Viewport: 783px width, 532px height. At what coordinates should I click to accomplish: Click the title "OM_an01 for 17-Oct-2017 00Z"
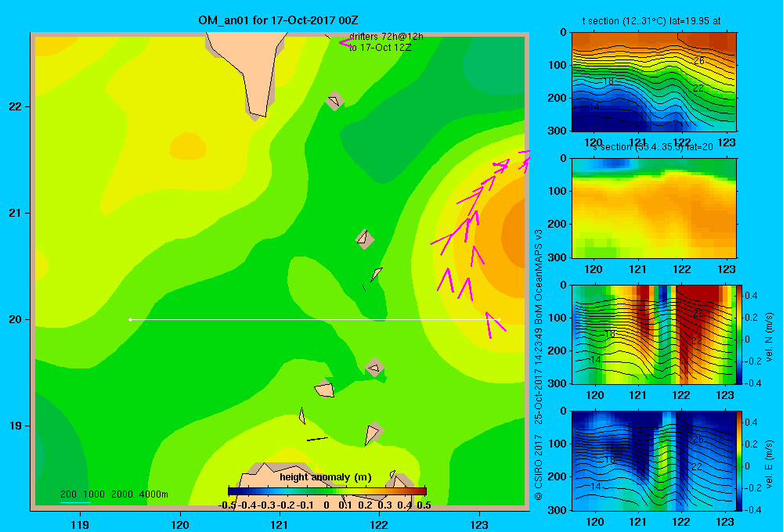278,20
